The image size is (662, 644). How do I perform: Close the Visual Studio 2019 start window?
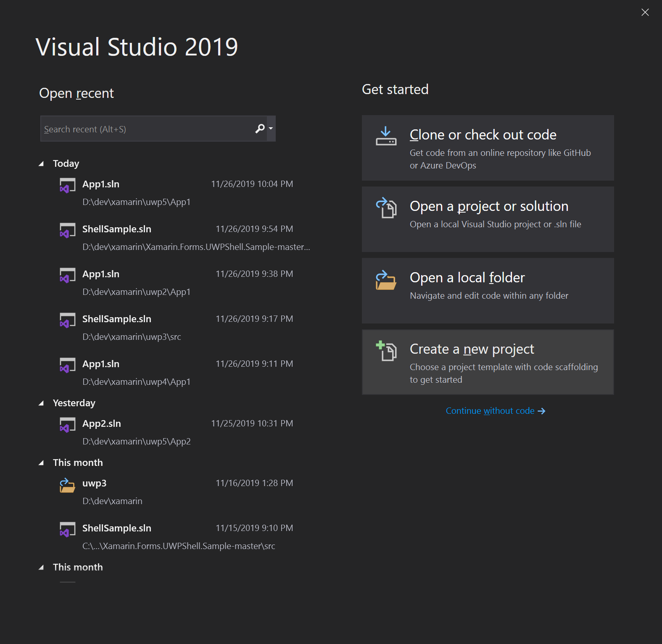645,12
